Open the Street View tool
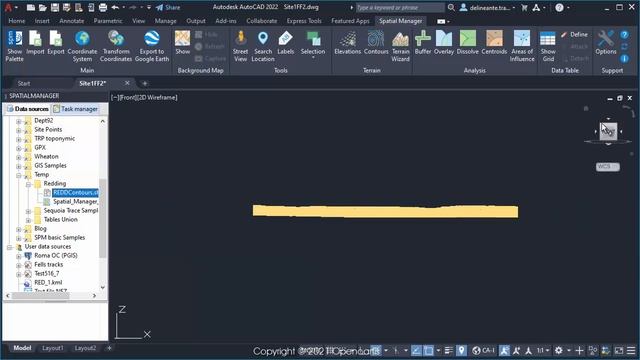Viewport: 640px width, 360px height. (240, 46)
